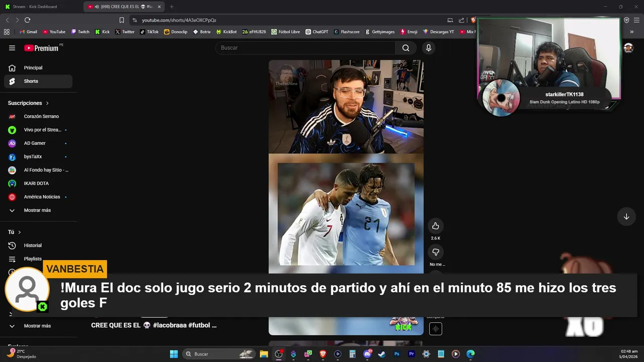Screen dimensions: 644x362
Task: Open the Gettyimages bookmark
Action: tap(380, 32)
